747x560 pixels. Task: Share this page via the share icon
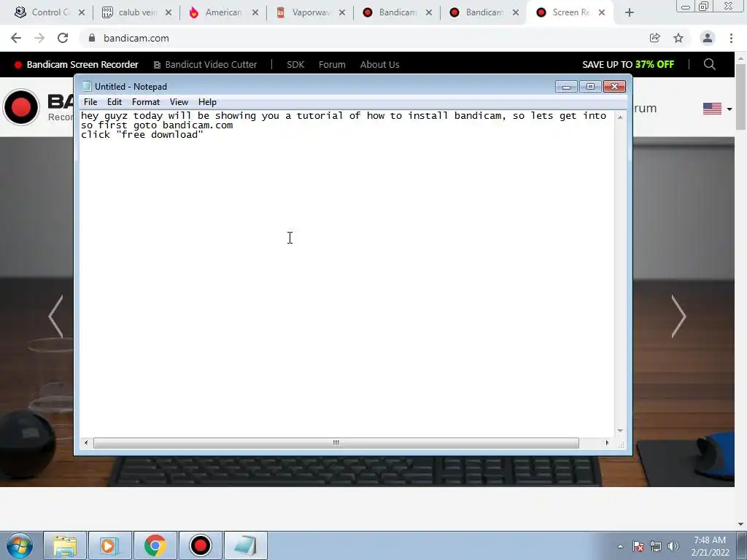point(655,38)
